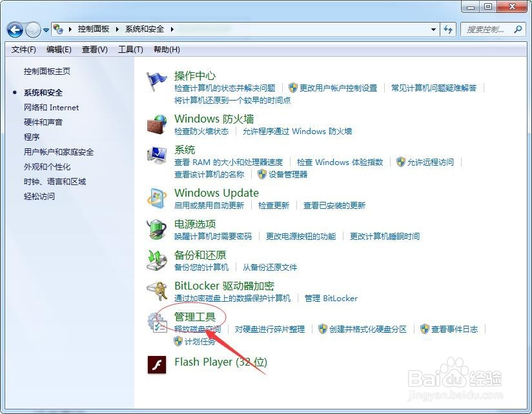Open the 电源选项 heading

[195, 224]
